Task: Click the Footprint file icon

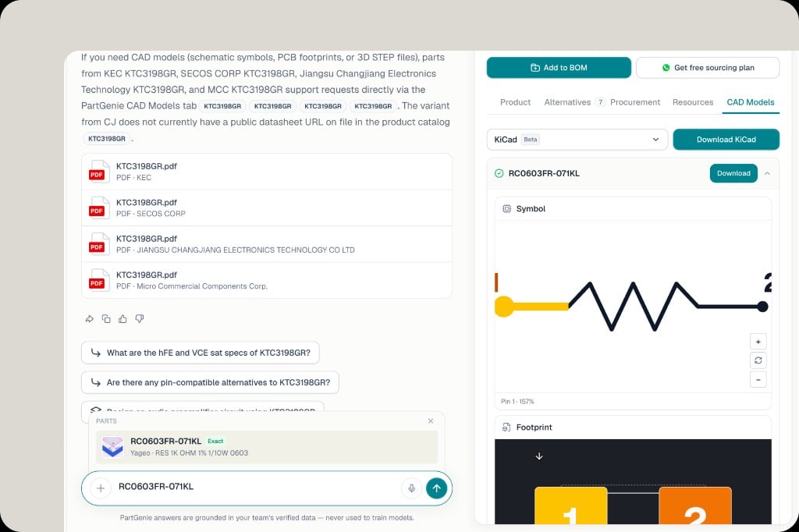Action: [506, 427]
